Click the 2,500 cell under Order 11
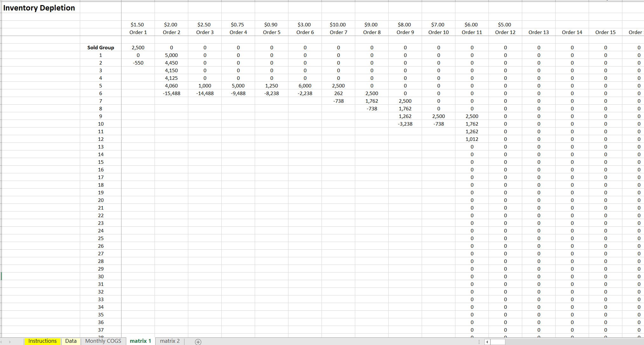644x345 pixels. click(472, 116)
